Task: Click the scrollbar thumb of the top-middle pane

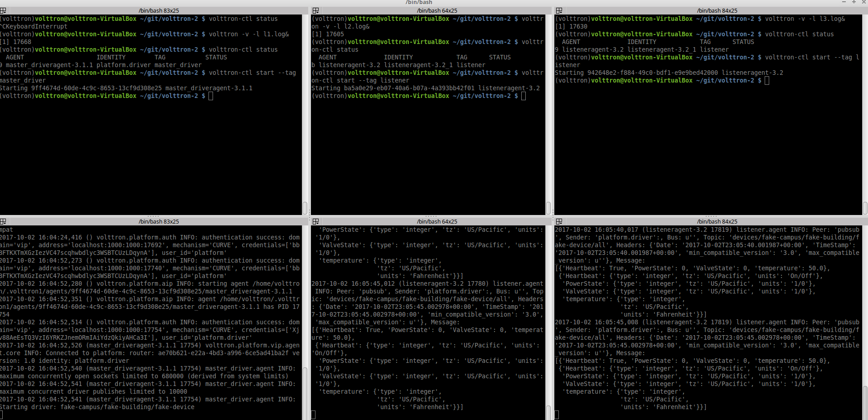Action: [x=548, y=208]
